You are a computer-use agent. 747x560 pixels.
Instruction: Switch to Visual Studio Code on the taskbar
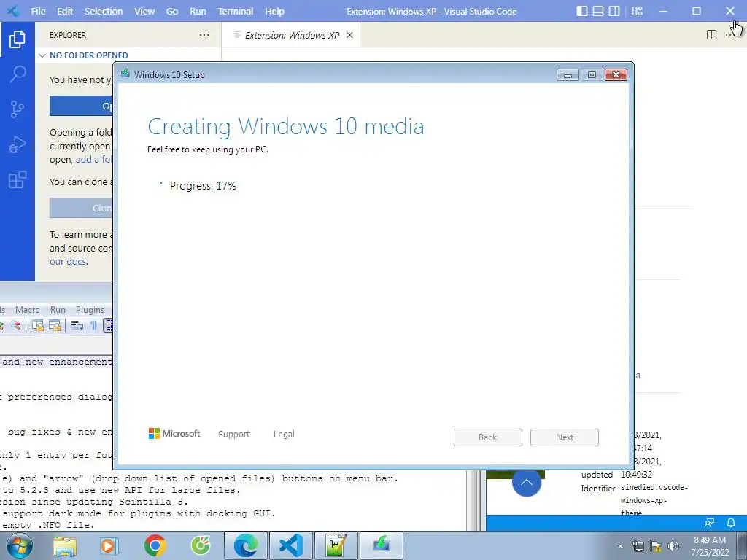click(x=291, y=545)
